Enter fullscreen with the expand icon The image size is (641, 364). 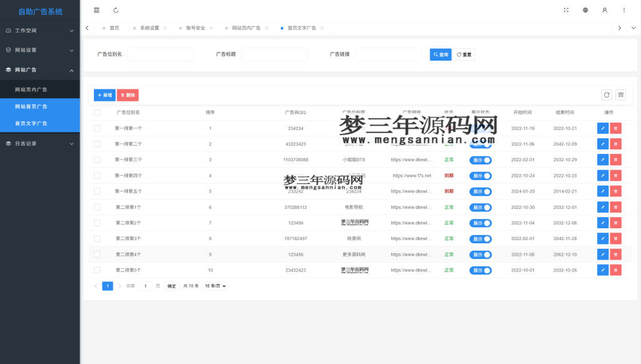click(566, 10)
